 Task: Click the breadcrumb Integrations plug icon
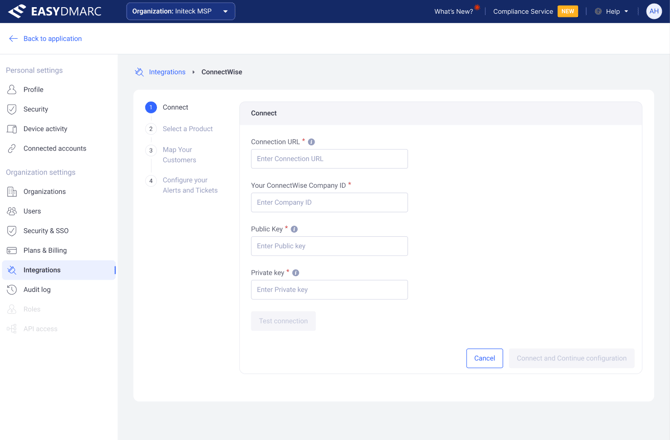[x=139, y=72]
